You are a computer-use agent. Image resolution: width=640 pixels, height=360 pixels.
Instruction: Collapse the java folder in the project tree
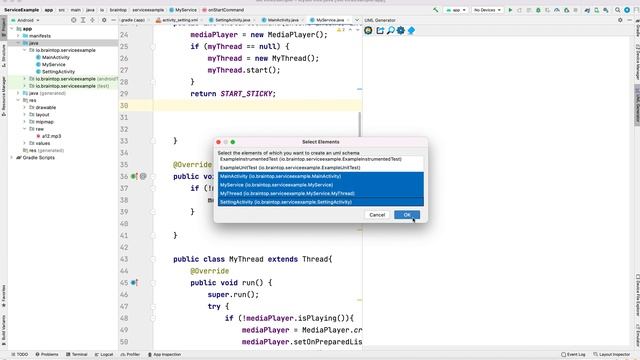pyautogui.click(x=18, y=43)
